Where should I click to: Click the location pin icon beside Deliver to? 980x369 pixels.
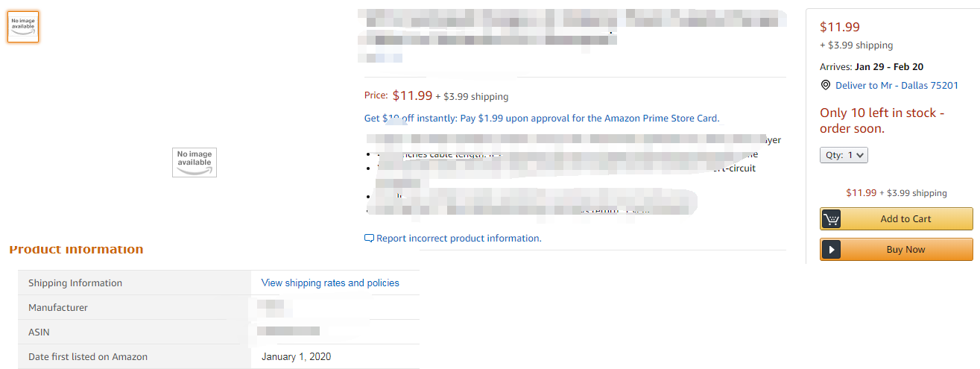(825, 85)
